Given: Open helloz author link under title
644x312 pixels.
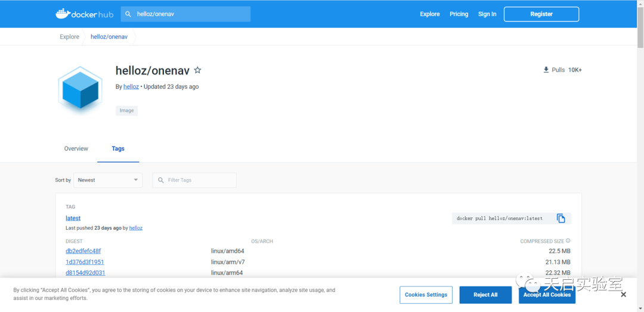Looking at the screenshot, I should [131, 87].
